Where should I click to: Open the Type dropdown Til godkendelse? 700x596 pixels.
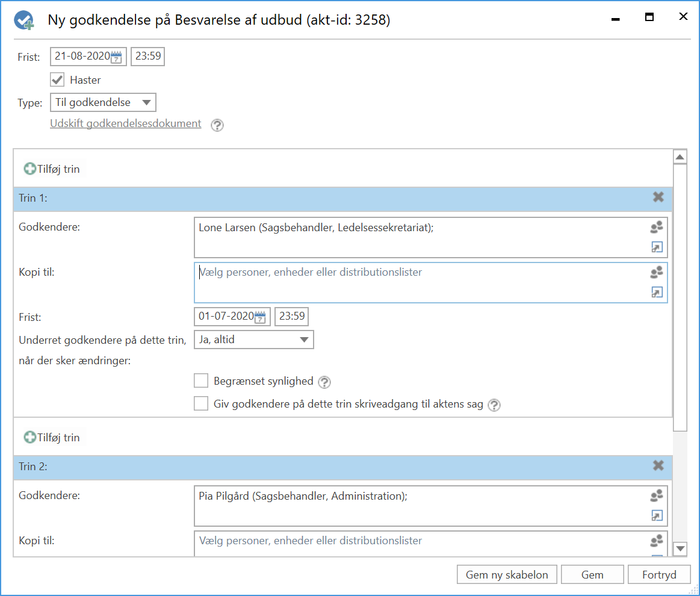103,102
